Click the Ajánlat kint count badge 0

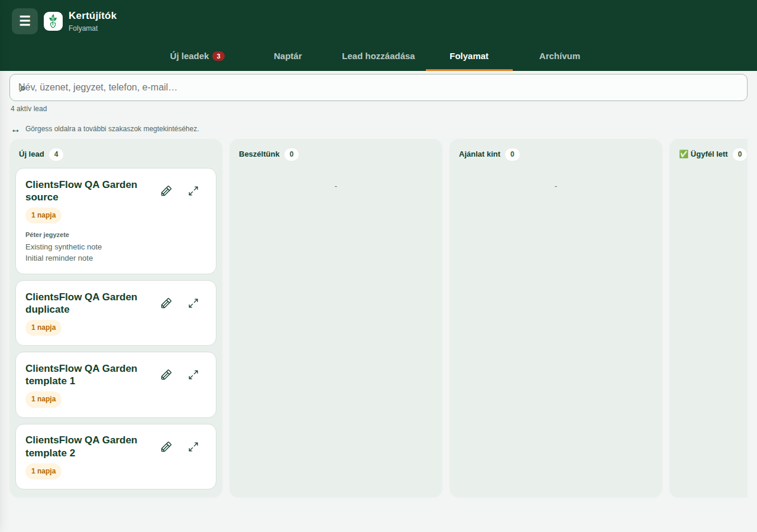(512, 154)
